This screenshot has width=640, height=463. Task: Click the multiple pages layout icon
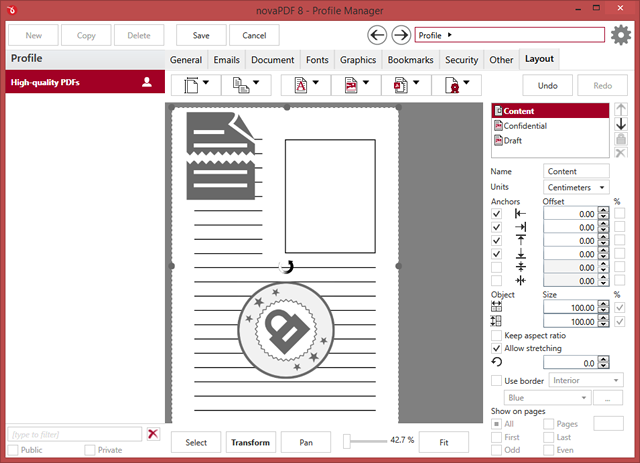point(241,85)
